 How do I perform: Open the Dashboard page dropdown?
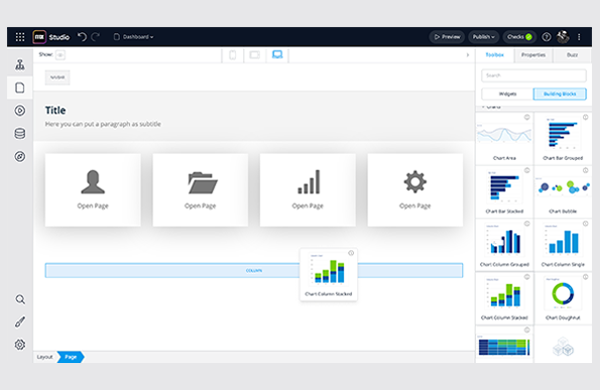click(x=134, y=37)
